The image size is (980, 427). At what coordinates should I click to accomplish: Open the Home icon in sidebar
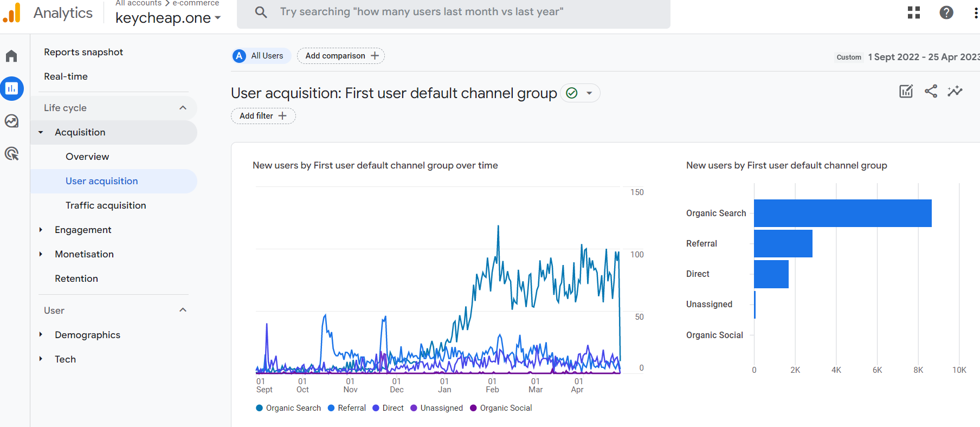pyautogui.click(x=11, y=56)
